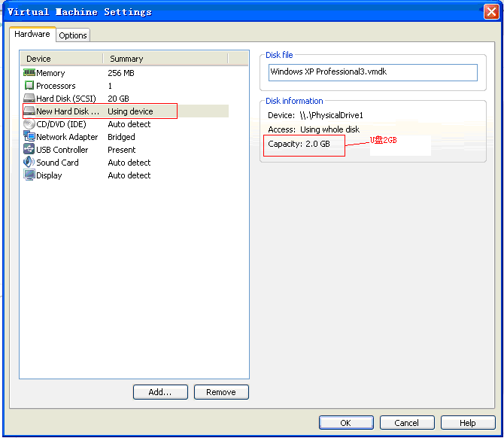This screenshot has width=504, height=438.
Task: Click the Sound Card speaker icon
Action: coord(29,162)
